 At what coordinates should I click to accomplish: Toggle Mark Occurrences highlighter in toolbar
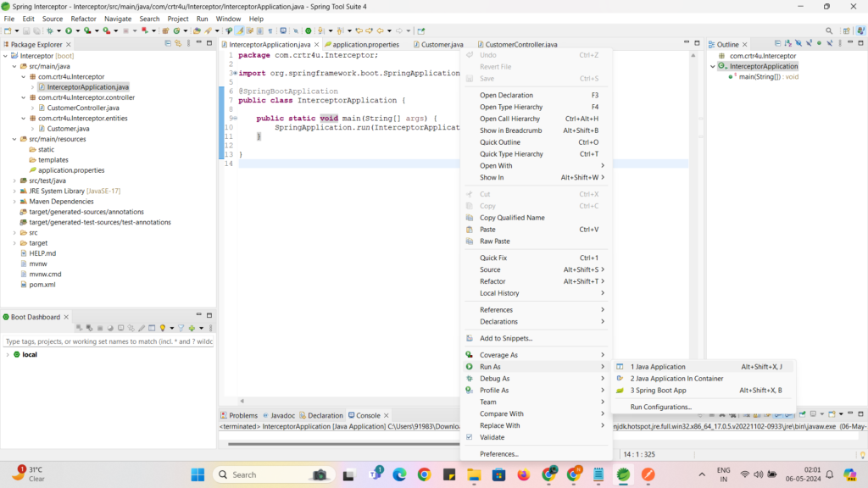tap(239, 31)
